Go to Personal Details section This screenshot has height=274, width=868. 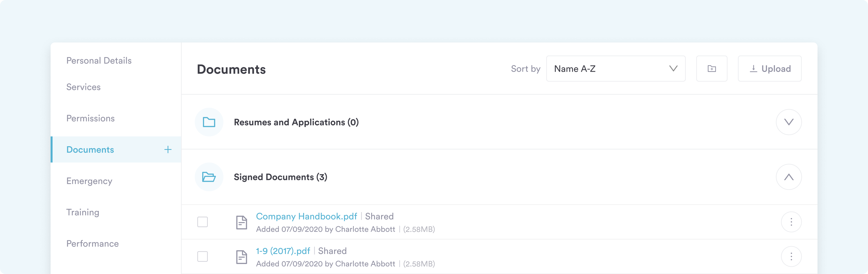[99, 61]
